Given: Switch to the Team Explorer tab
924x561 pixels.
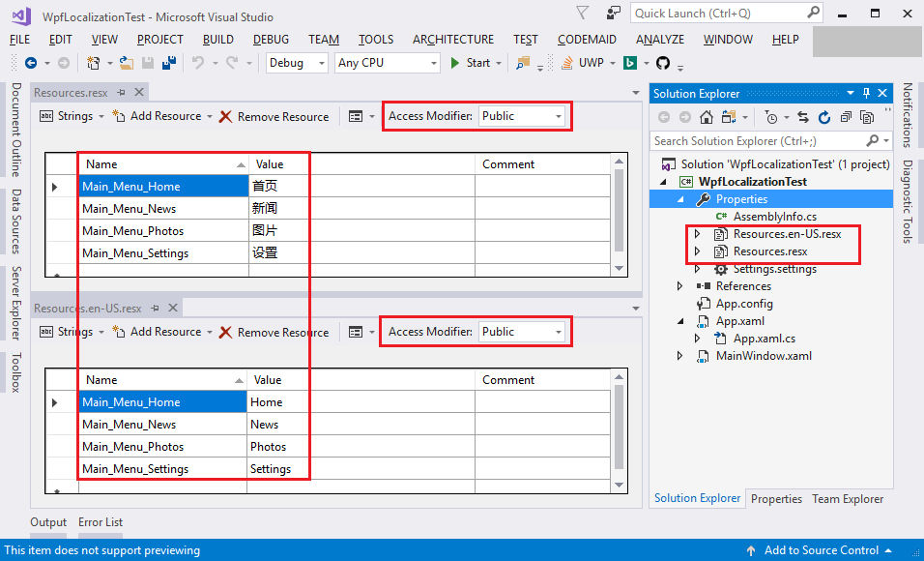Looking at the screenshot, I should pyautogui.click(x=848, y=499).
